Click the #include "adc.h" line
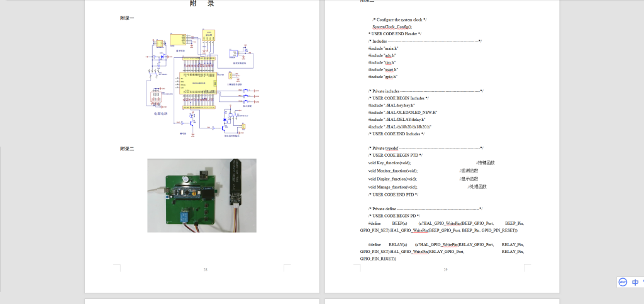644x304 pixels. point(382,55)
